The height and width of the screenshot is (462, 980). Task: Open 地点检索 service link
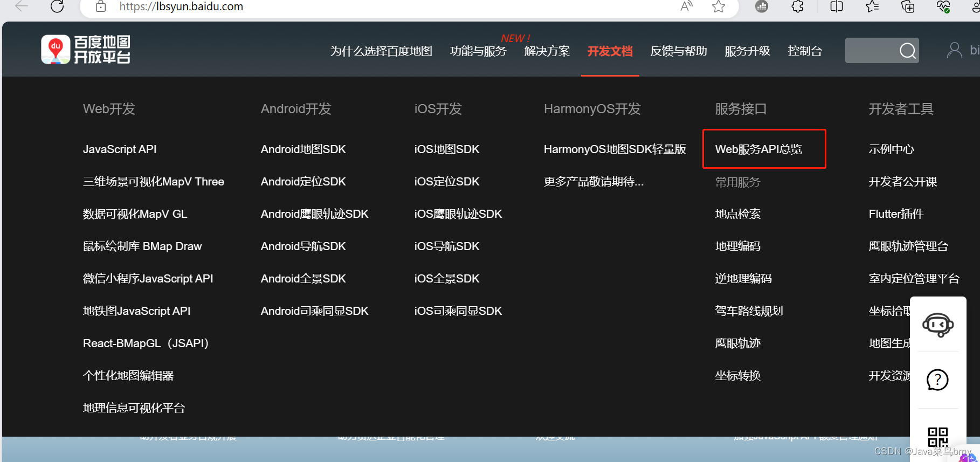tap(738, 214)
